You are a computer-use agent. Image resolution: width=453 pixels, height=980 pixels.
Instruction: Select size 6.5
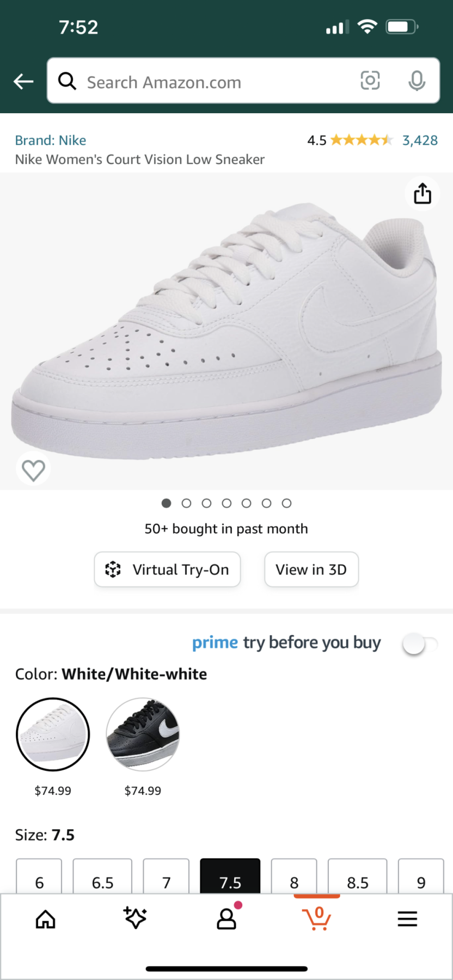102,877
